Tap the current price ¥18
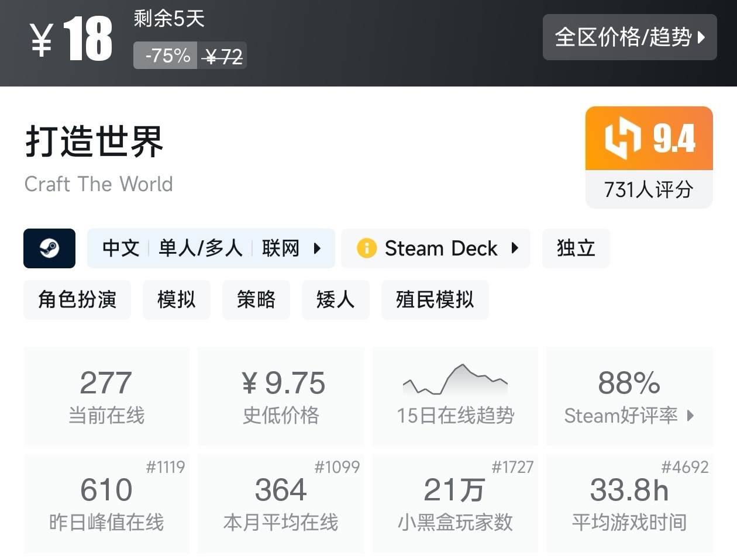This screenshot has width=737, height=560. click(71, 39)
